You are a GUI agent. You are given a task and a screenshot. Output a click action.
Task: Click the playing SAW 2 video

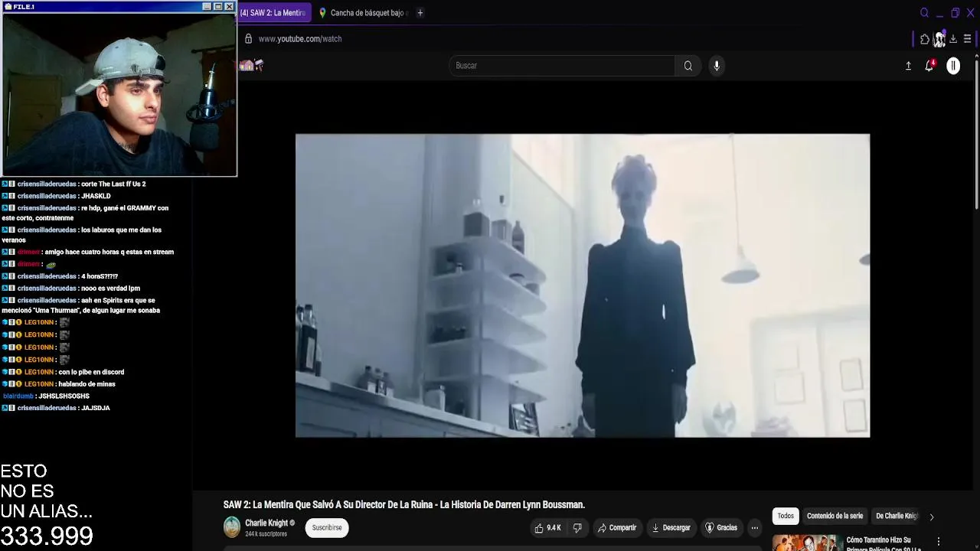click(583, 285)
